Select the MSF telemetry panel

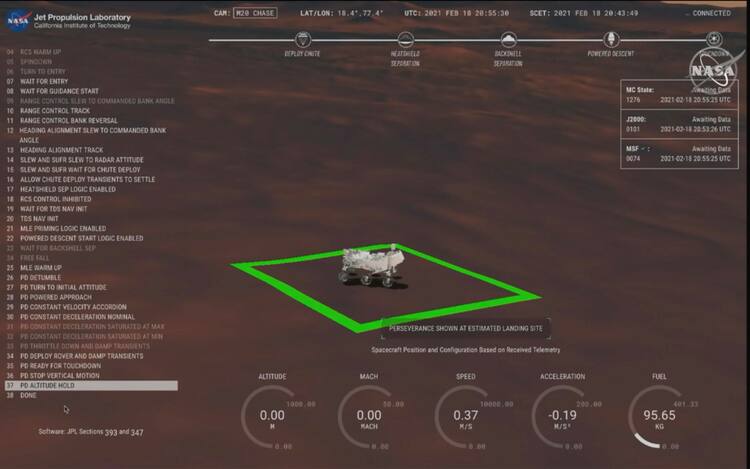point(679,154)
